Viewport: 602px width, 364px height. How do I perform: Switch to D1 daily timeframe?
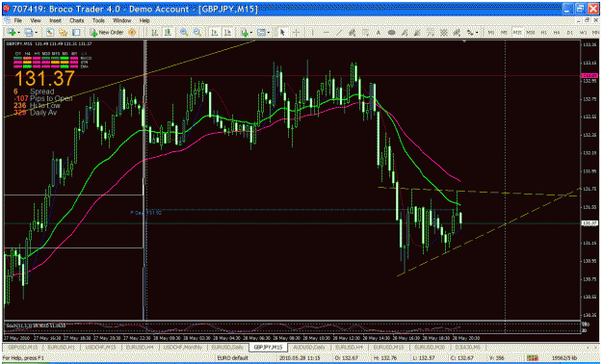pos(570,33)
